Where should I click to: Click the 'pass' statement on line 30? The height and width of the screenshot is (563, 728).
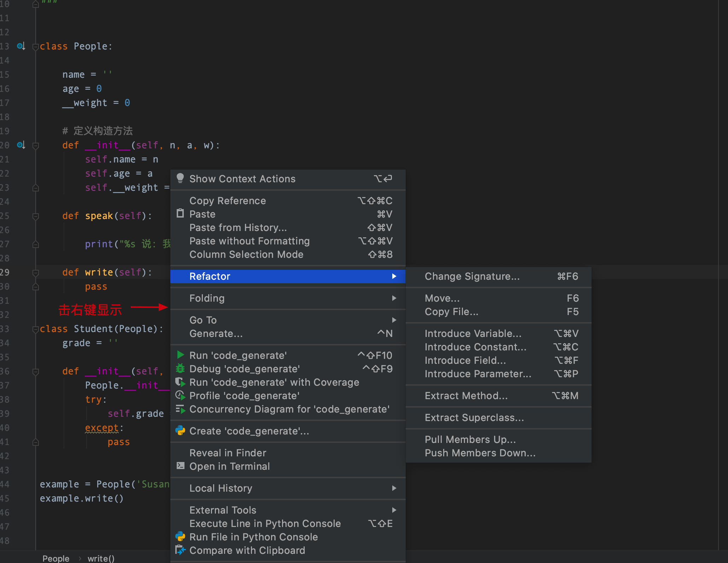click(96, 286)
